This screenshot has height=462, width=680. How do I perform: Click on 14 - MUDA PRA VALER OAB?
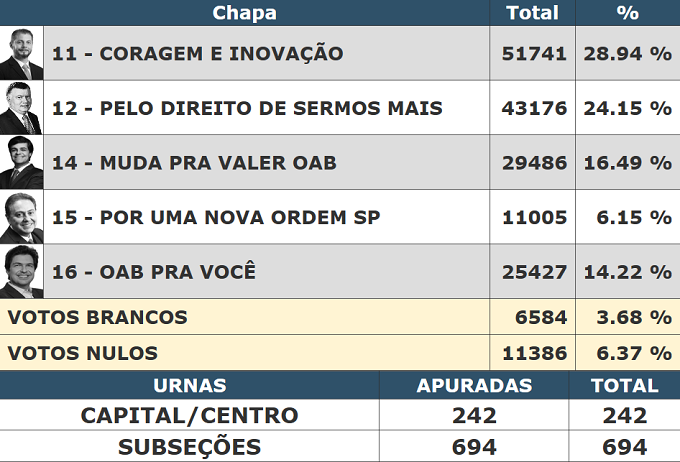tap(194, 163)
